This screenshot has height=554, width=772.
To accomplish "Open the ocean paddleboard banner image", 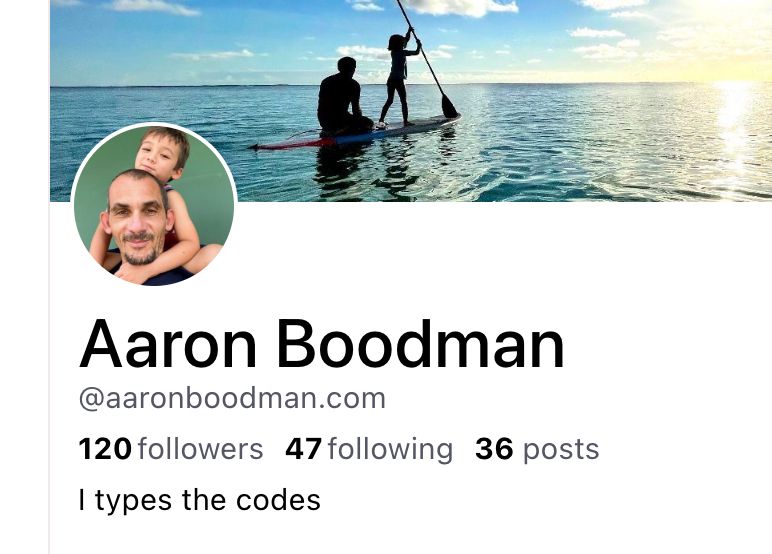I will pyautogui.click(x=411, y=100).
